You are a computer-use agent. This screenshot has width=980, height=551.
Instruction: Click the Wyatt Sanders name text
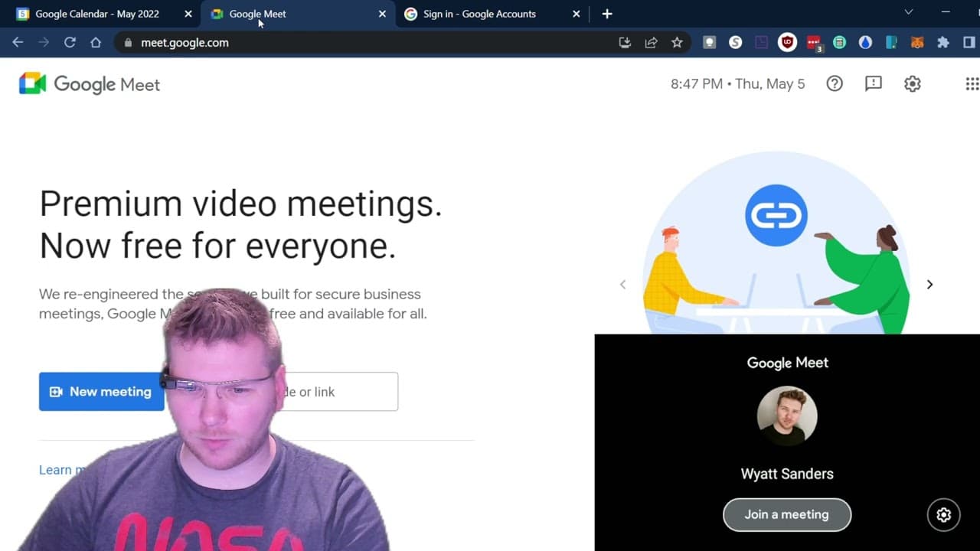click(787, 474)
